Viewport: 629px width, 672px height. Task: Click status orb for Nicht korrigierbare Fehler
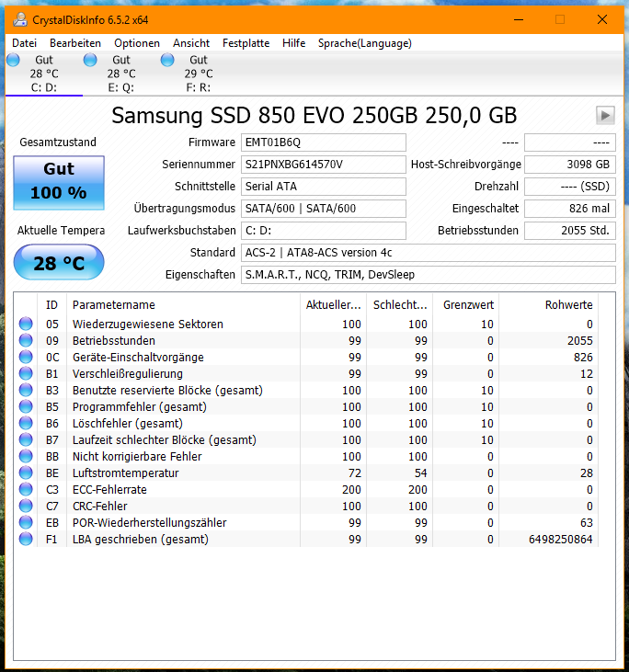point(26,457)
